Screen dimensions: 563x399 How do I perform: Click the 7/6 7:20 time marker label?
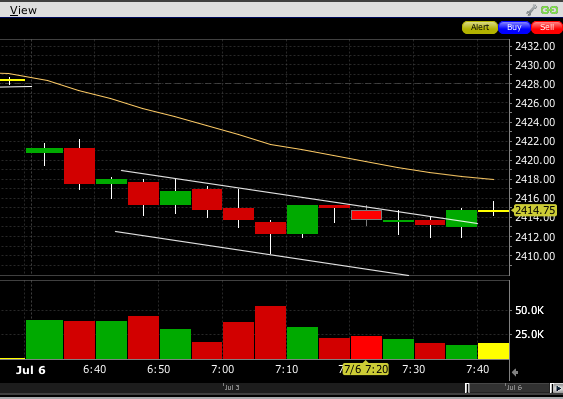366,369
